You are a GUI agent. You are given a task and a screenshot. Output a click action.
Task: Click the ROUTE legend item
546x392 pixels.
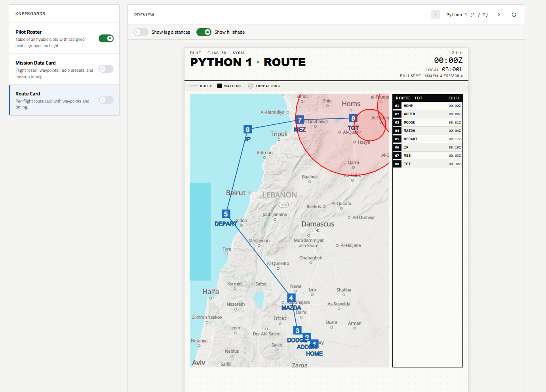click(201, 86)
